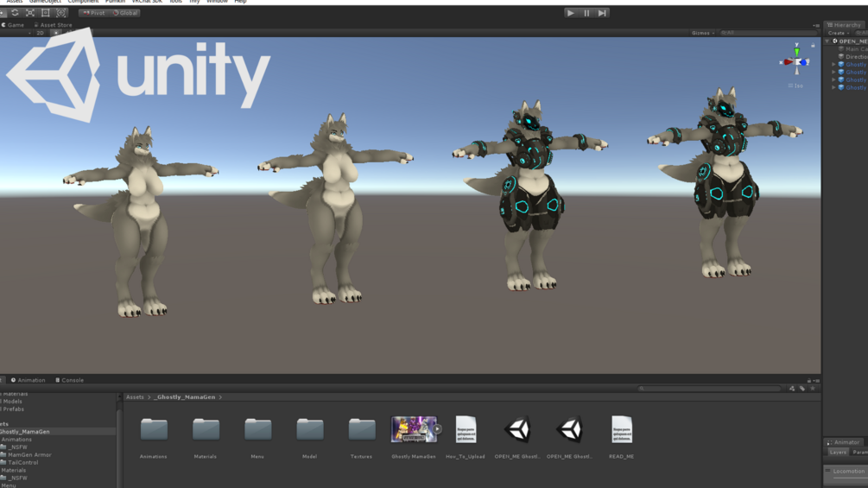The height and width of the screenshot is (488, 868).
Task: Click the scene view search field
Action: pyautogui.click(x=767, y=33)
